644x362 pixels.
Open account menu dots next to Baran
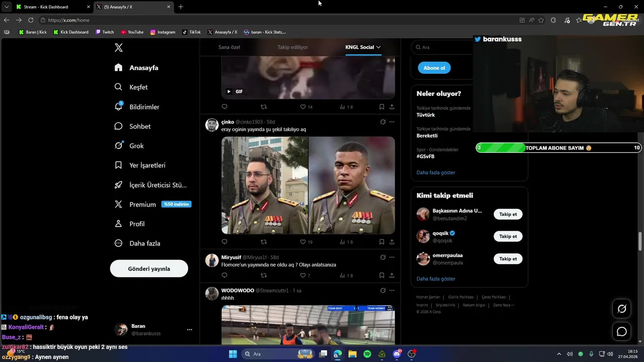(x=190, y=330)
